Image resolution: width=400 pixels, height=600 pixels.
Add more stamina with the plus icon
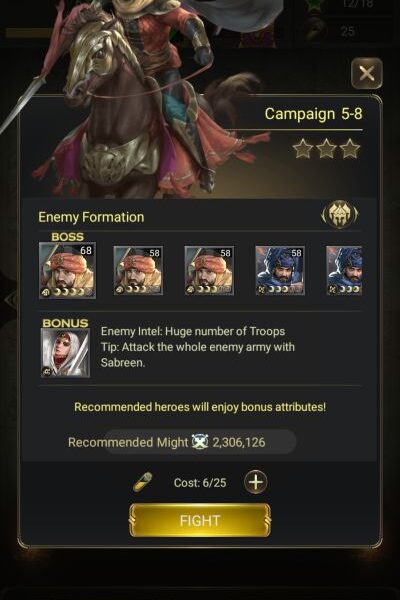(256, 482)
